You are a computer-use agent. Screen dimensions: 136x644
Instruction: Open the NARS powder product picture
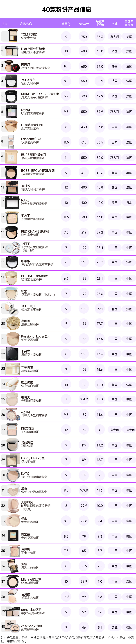[x=12, y=202]
